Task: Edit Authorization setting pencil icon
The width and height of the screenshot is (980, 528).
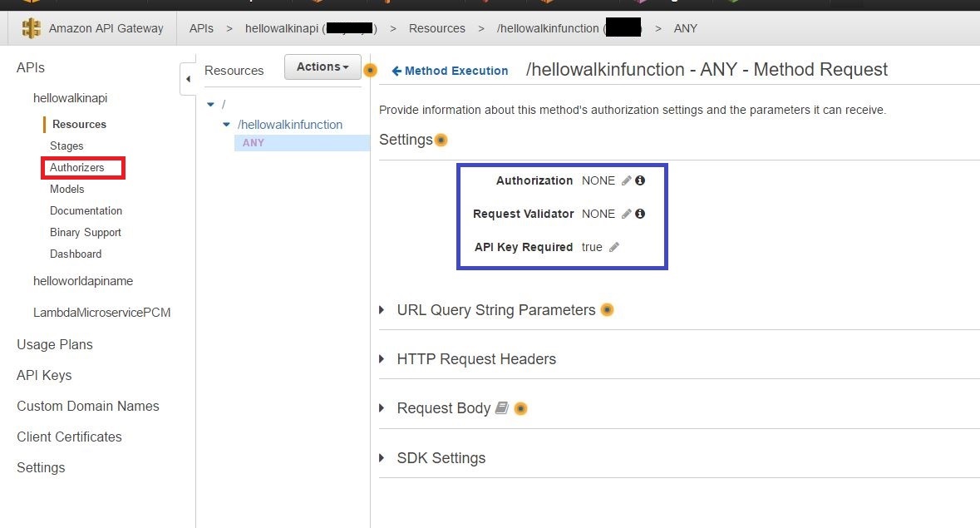Action: click(x=626, y=180)
